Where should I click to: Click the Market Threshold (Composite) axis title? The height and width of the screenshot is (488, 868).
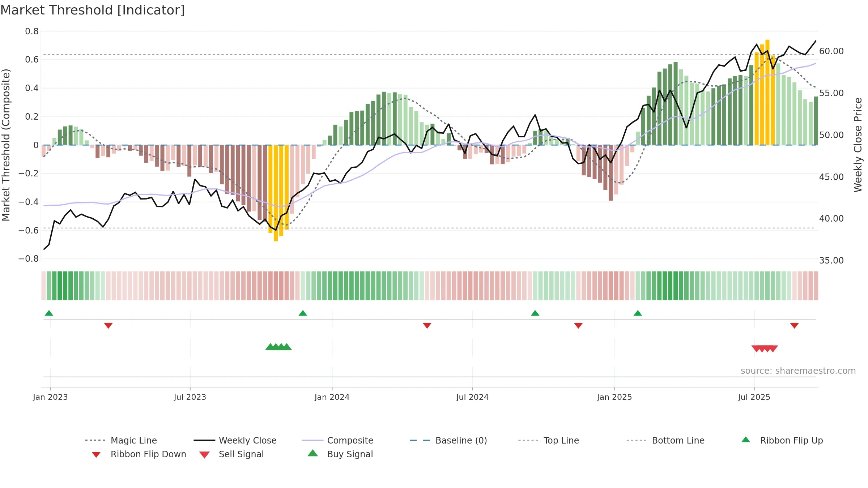pyautogui.click(x=6, y=145)
